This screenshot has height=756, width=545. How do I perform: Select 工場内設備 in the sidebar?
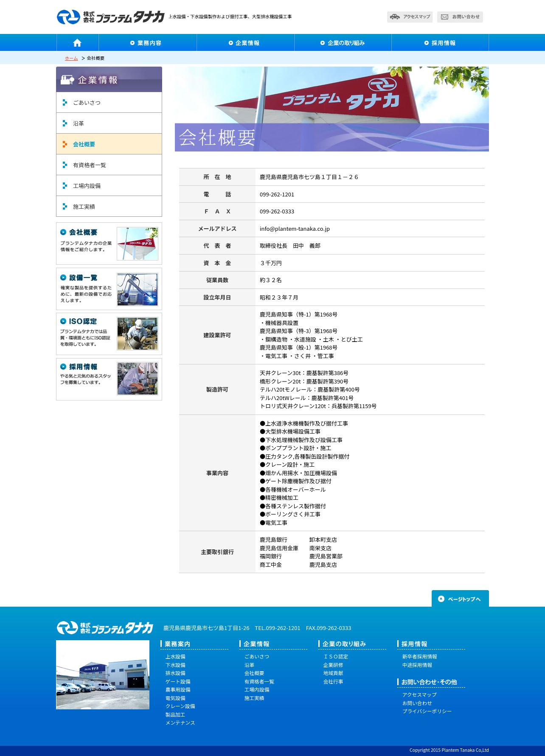click(x=109, y=186)
